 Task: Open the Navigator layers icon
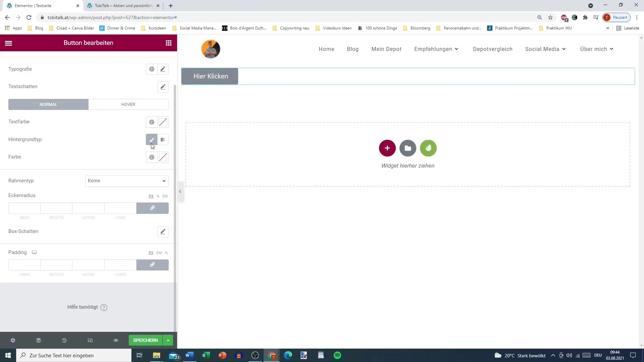point(39,340)
